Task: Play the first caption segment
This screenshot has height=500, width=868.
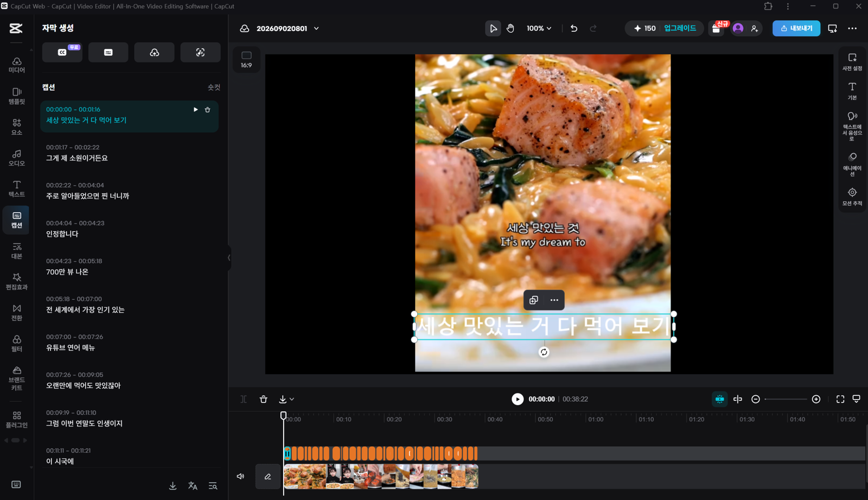Action: [195, 110]
